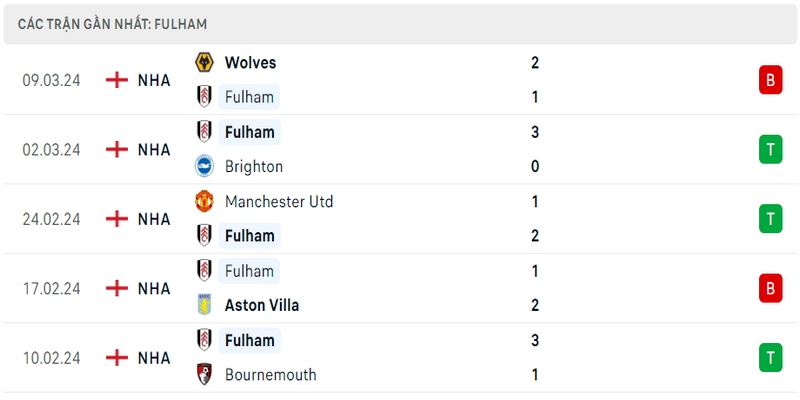Click red B badge for Aston Villa match
Screen dimensions: 800x400
coord(770,288)
